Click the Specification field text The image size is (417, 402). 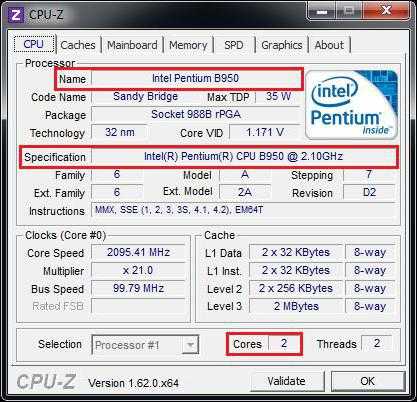(x=243, y=156)
